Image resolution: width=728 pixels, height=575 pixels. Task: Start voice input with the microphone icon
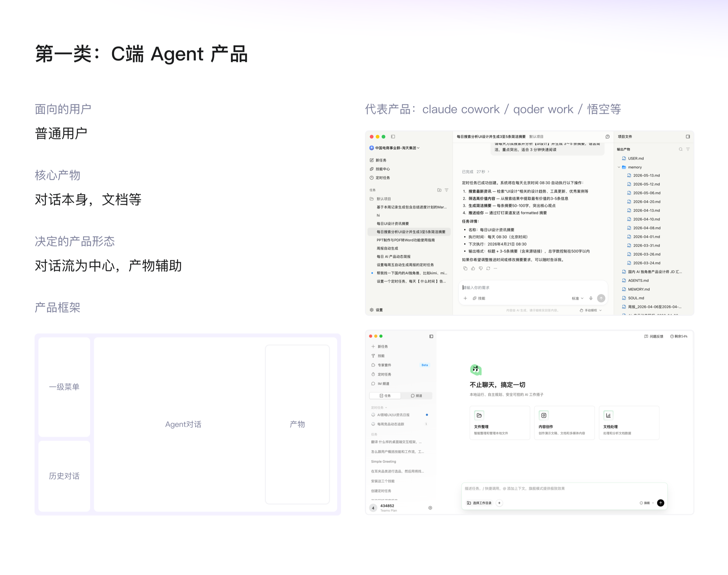click(x=591, y=298)
